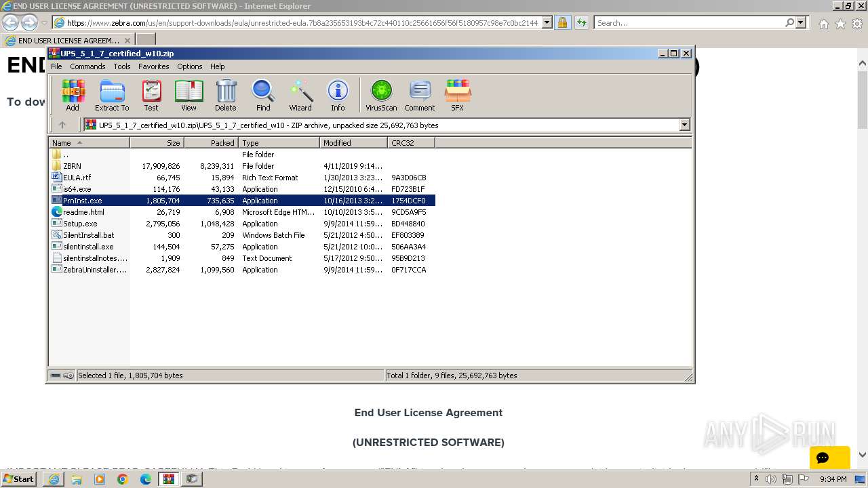Select the Setup.exe file row
The image size is (868, 488).
(242, 224)
